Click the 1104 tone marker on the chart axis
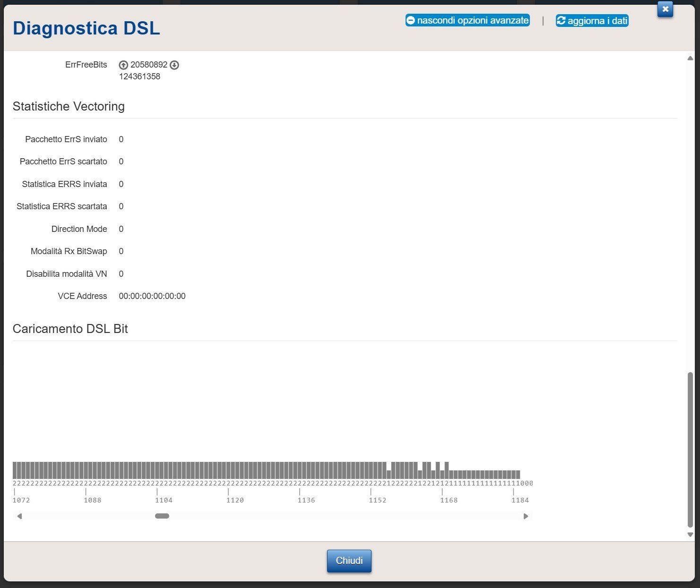The image size is (700, 588). (x=164, y=500)
